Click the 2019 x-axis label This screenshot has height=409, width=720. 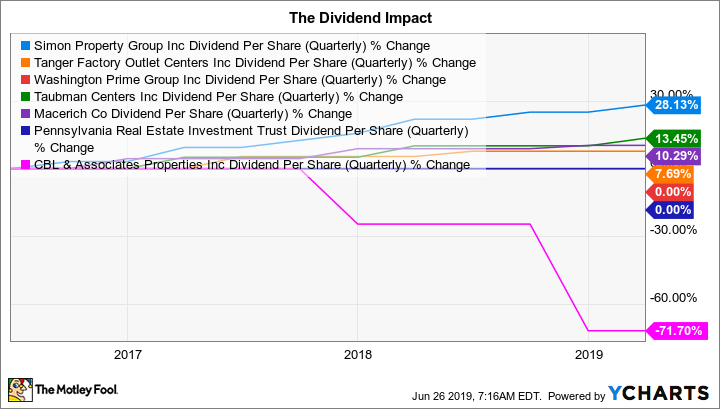click(x=589, y=355)
